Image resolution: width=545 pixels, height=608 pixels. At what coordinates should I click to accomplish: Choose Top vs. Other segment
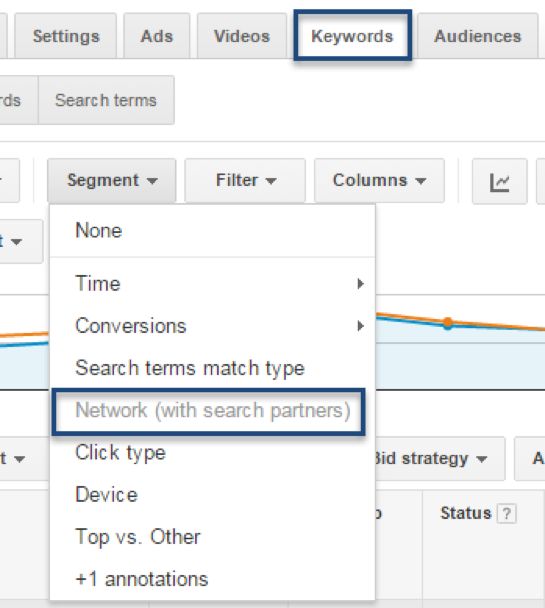[212, 537]
